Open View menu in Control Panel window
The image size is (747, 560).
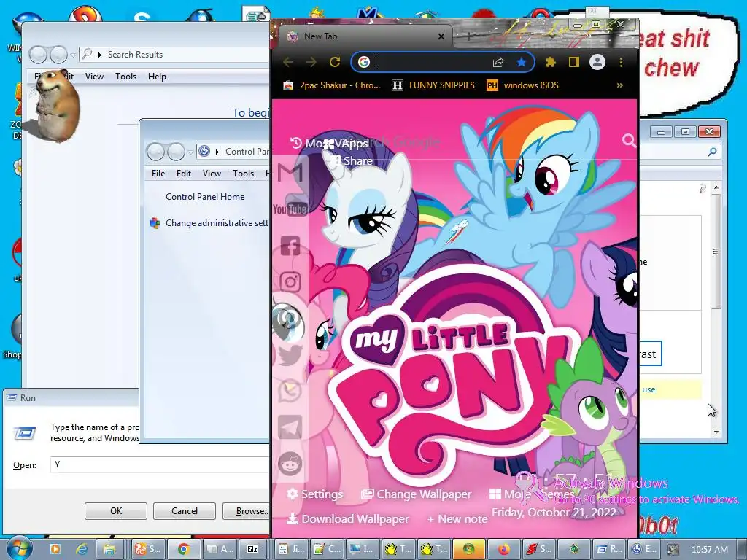tap(212, 174)
